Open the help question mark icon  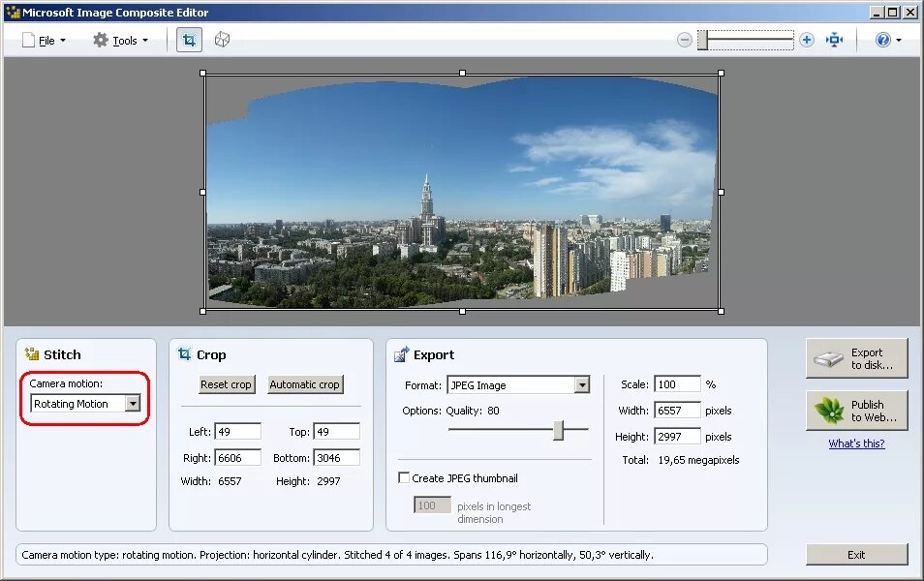pos(882,40)
